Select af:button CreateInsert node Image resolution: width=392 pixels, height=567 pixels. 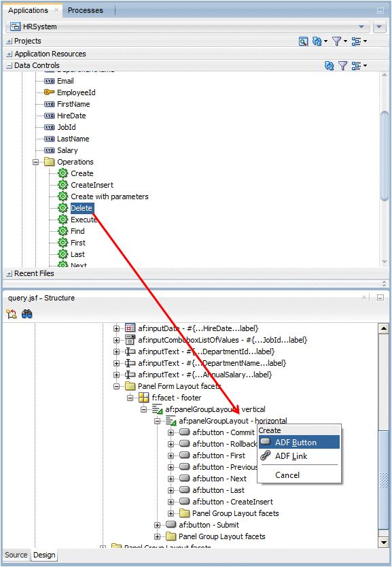point(232,502)
